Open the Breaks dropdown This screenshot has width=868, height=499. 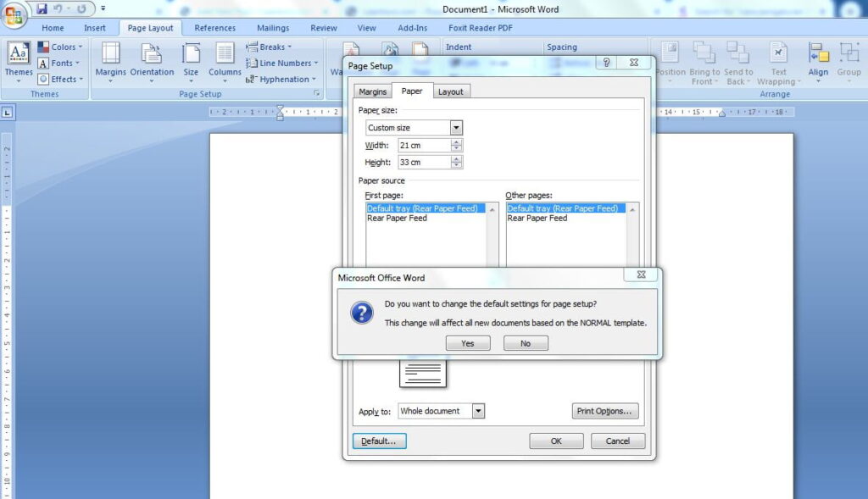point(269,47)
